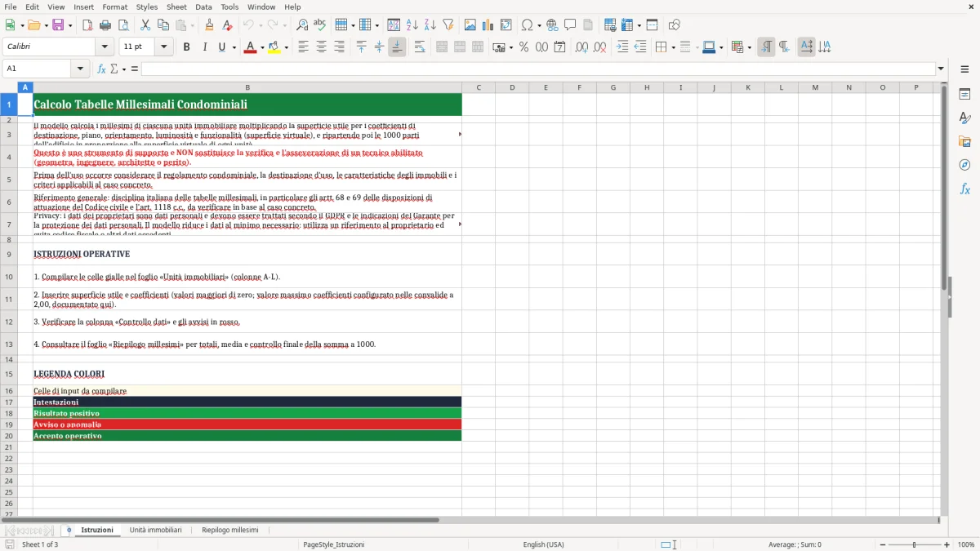Toggle print preview
The image size is (980, 551).
pos(123,25)
